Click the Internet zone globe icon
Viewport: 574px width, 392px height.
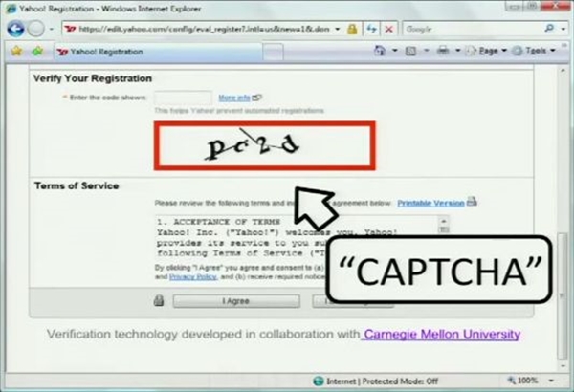[x=319, y=381]
